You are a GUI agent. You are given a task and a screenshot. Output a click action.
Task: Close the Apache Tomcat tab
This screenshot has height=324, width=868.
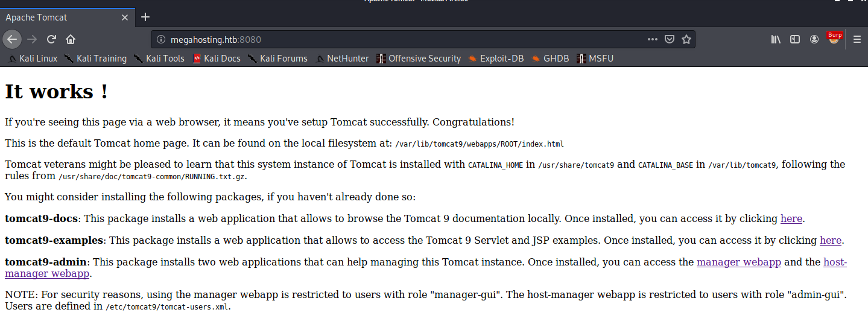click(x=125, y=17)
